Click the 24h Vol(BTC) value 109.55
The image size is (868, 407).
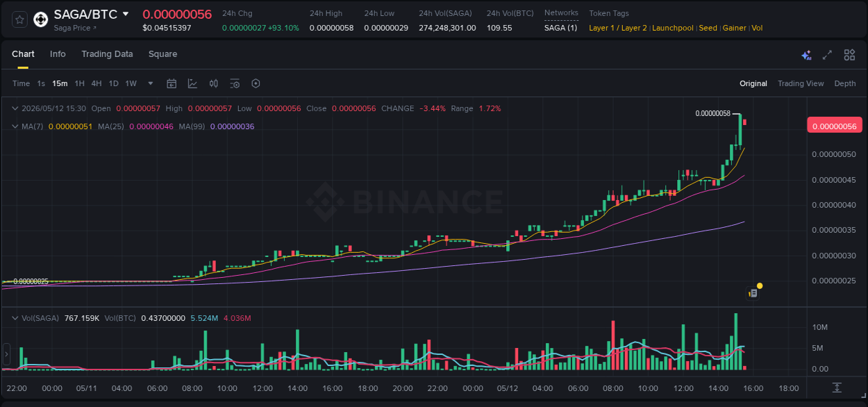pos(499,28)
